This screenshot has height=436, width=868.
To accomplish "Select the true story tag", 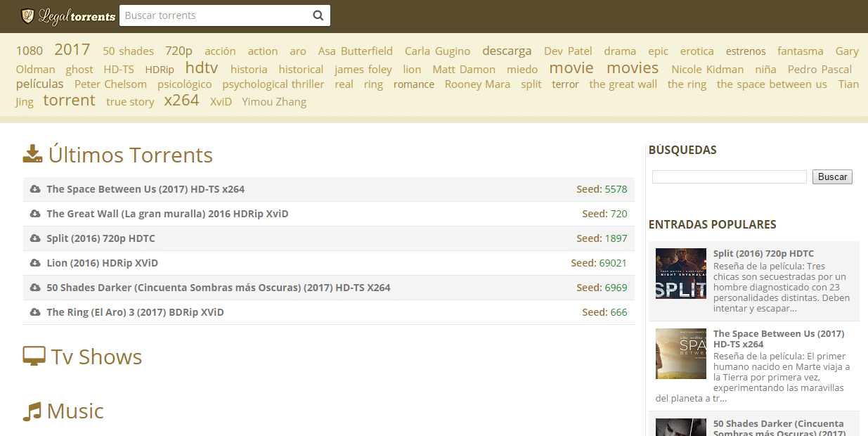I will pyautogui.click(x=130, y=102).
